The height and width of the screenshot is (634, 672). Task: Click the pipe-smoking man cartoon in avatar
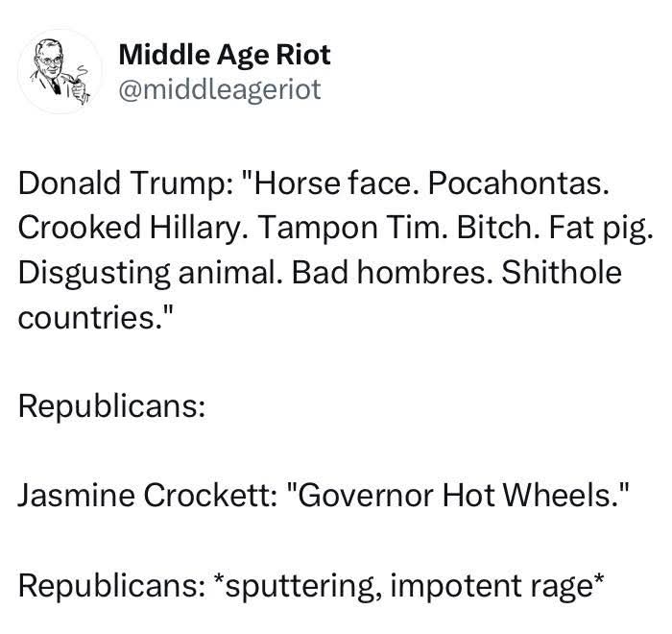click(60, 71)
